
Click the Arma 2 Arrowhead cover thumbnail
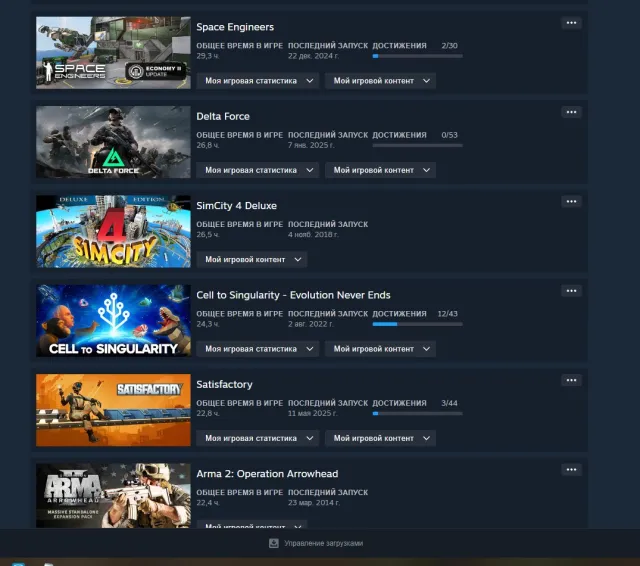[113, 495]
